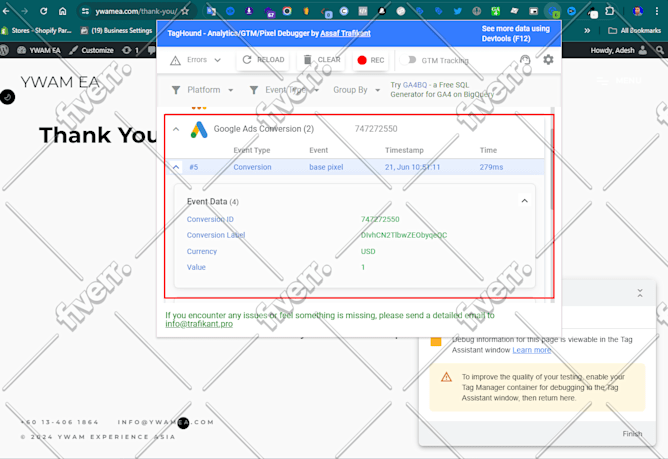
Task: Open TagHound settings gear
Action: [548, 60]
